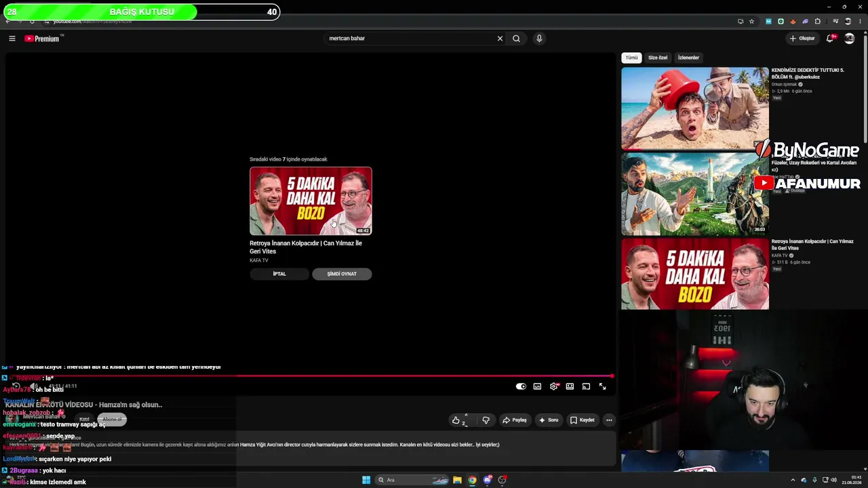Image resolution: width=868 pixels, height=488 pixels.
Task: Open the mountain landscape sidebar video thumbnail
Action: coord(695,194)
